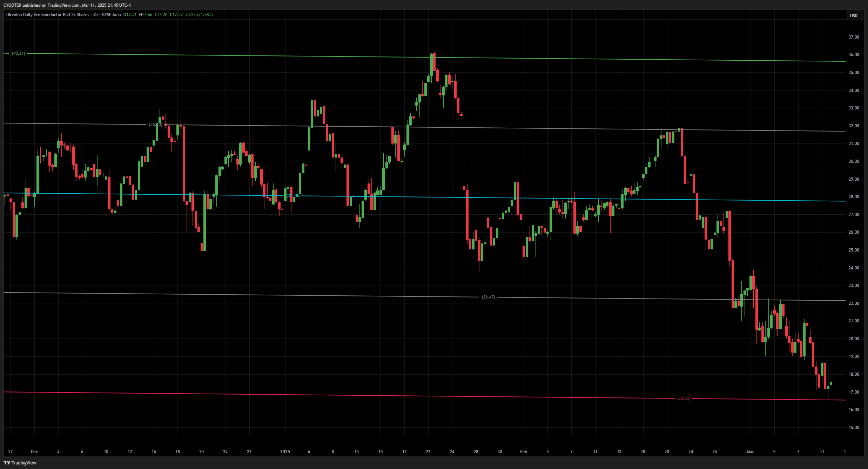The height and width of the screenshot is (469, 868).
Task: Click the TradingView logo at the bottom
Action: [20, 463]
